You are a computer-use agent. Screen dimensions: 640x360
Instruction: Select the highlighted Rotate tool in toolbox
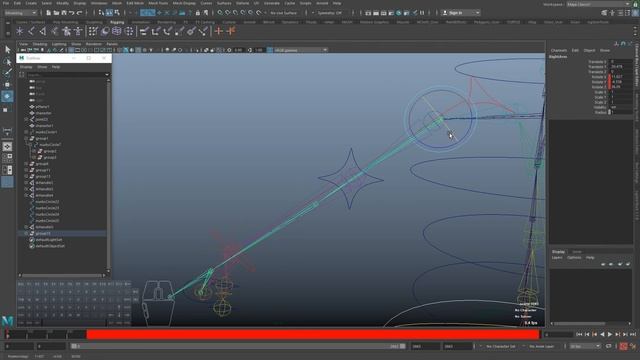(x=7, y=96)
